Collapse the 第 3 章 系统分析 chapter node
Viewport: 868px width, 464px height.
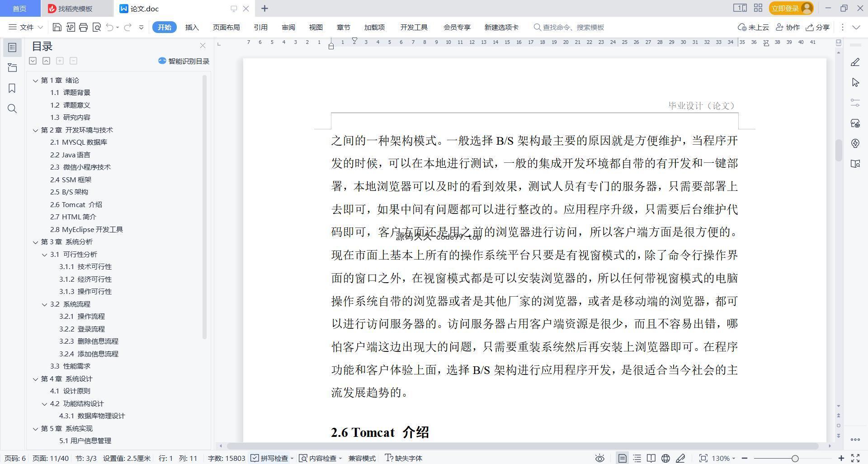point(35,242)
